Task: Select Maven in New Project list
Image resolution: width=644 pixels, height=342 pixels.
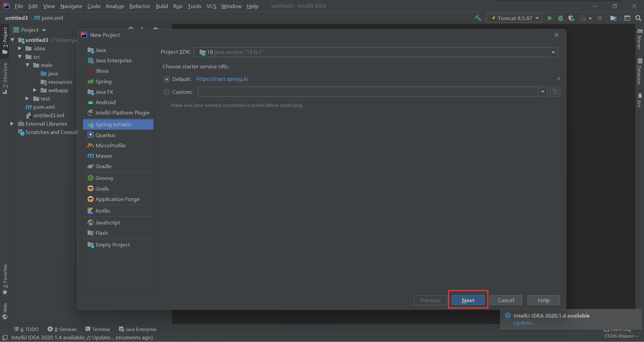Action: tap(118, 156)
